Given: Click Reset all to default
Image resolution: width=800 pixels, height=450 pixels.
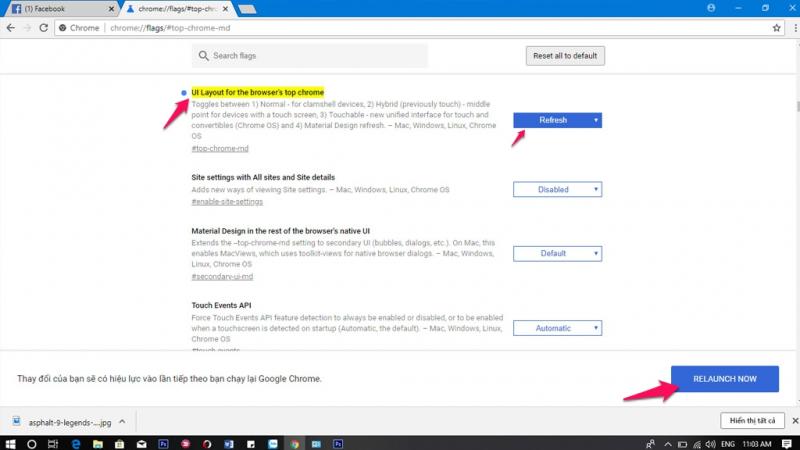Looking at the screenshot, I should [x=564, y=56].
